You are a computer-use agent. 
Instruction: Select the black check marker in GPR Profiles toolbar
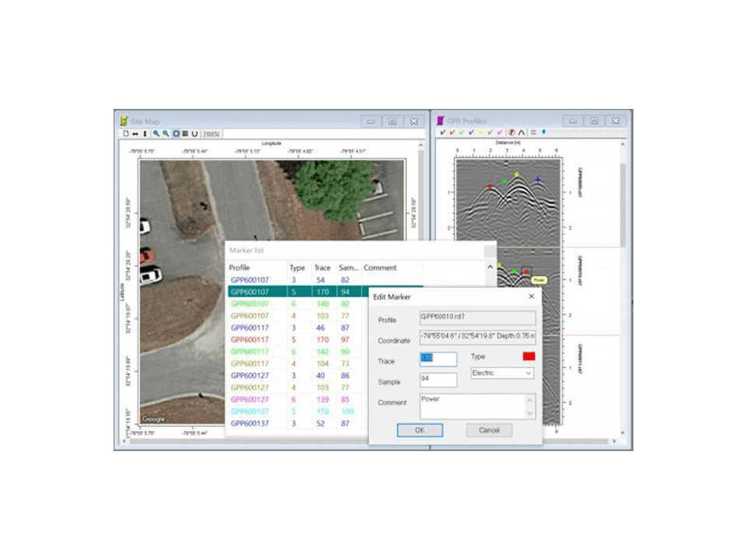(443, 132)
